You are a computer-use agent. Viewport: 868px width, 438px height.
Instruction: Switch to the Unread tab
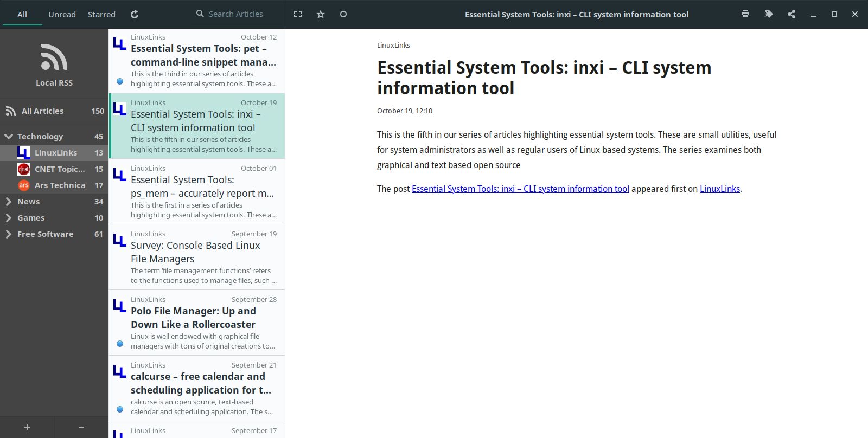(62, 14)
